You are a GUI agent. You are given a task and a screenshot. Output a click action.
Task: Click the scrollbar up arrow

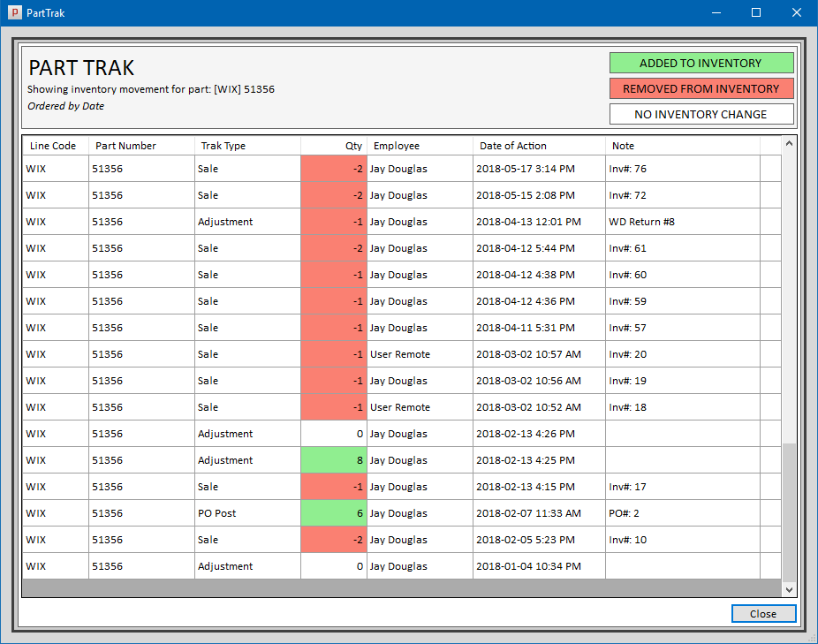pyautogui.click(x=789, y=143)
